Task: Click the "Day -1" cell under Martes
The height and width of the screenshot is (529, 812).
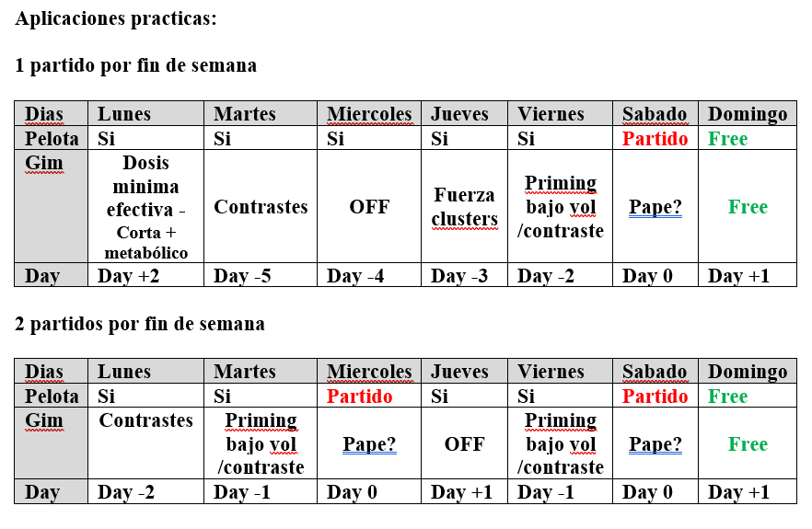Action: (243, 492)
